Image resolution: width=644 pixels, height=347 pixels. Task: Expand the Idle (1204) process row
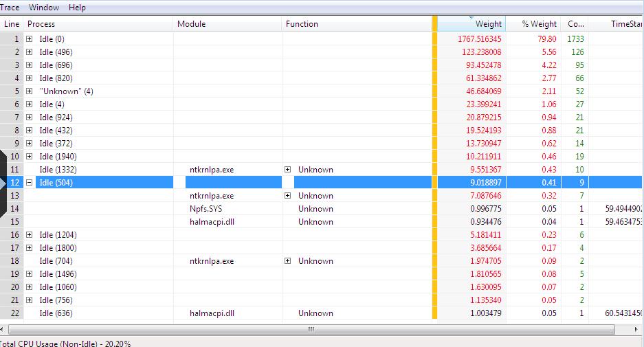tap(30, 235)
